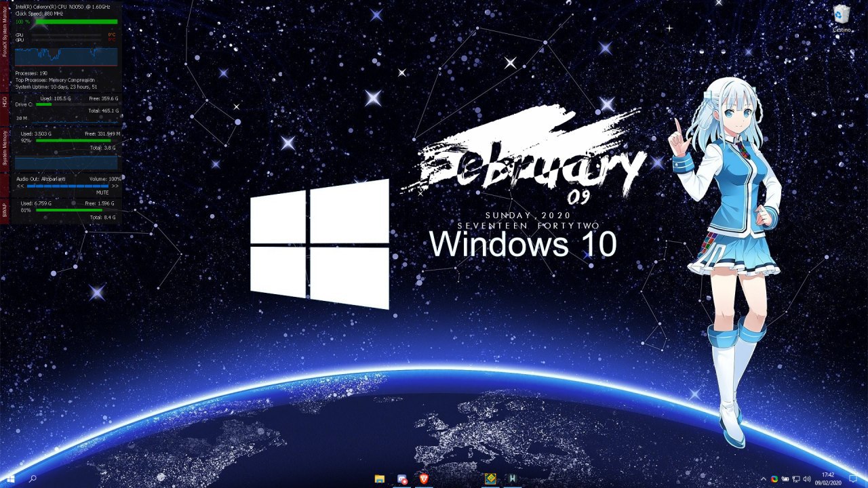Open taskbar search magnifier
The width and height of the screenshot is (868, 488).
click(x=33, y=479)
